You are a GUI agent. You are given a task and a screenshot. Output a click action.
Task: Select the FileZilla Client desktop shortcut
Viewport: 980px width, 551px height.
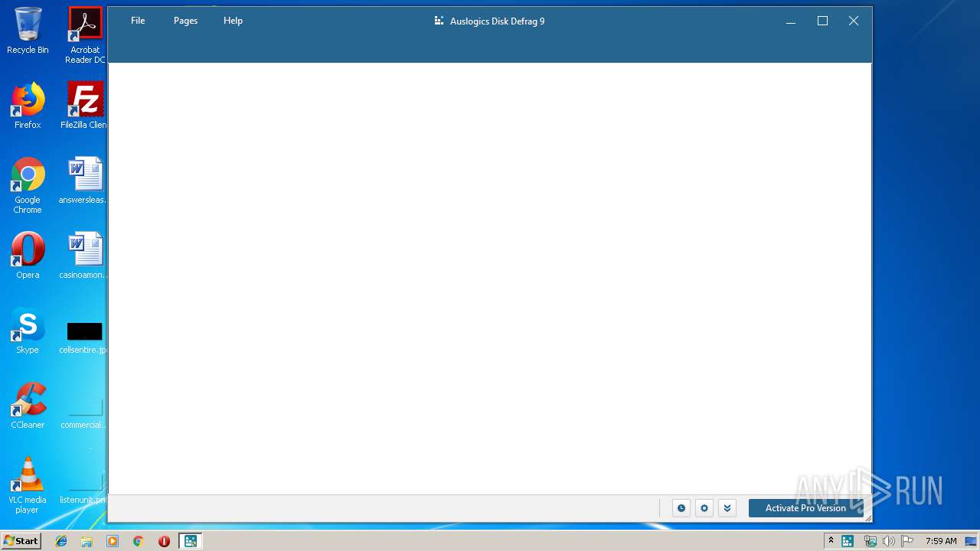click(84, 106)
